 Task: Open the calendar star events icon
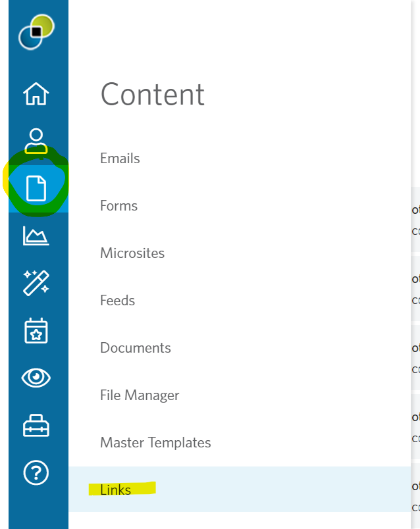tap(36, 330)
